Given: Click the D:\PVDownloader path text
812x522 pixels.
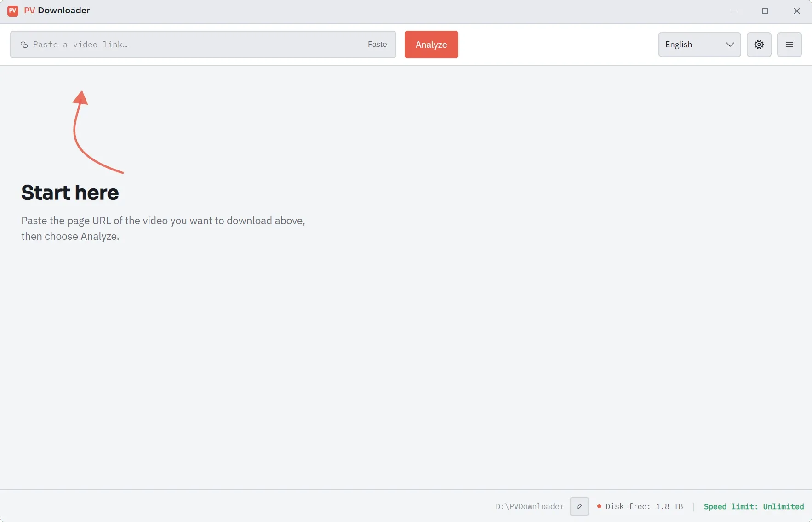Looking at the screenshot, I should click(x=529, y=506).
